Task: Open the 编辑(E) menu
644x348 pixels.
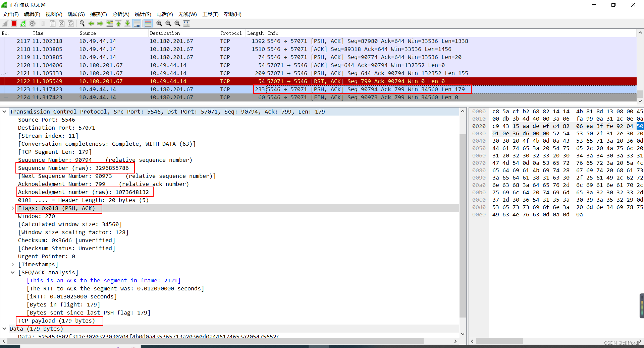Action: point(32,14)
